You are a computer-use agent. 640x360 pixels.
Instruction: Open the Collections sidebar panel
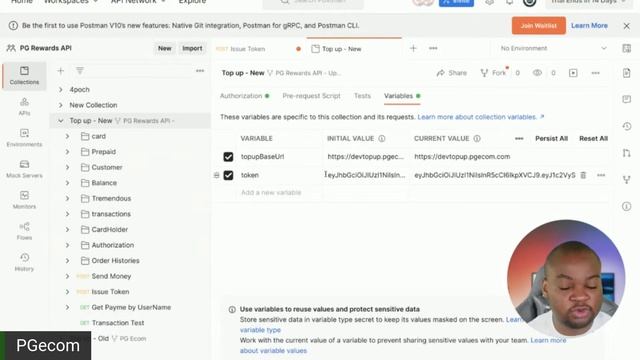pos(24,76)
